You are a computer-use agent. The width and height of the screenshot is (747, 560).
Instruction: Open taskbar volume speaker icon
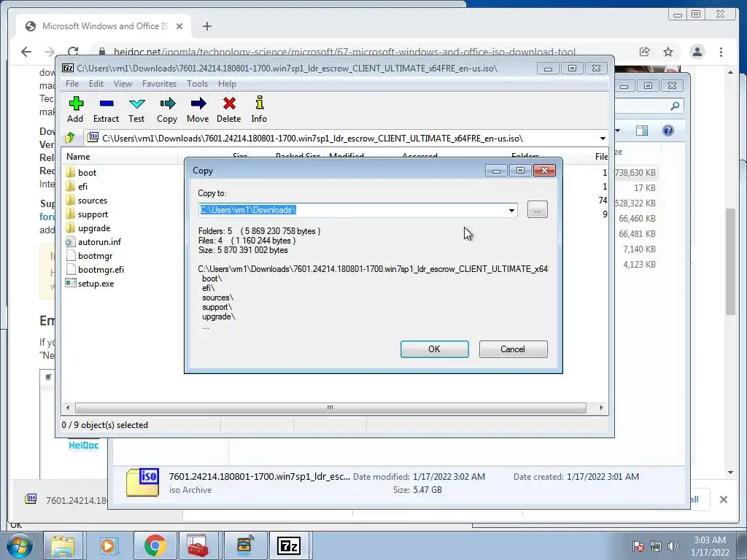[673, 546]
